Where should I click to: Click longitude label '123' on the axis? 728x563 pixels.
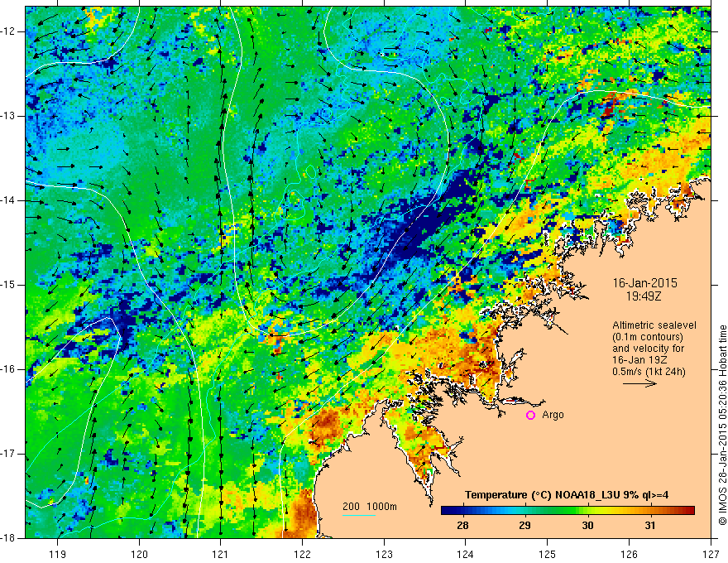(x=384, y=554)
